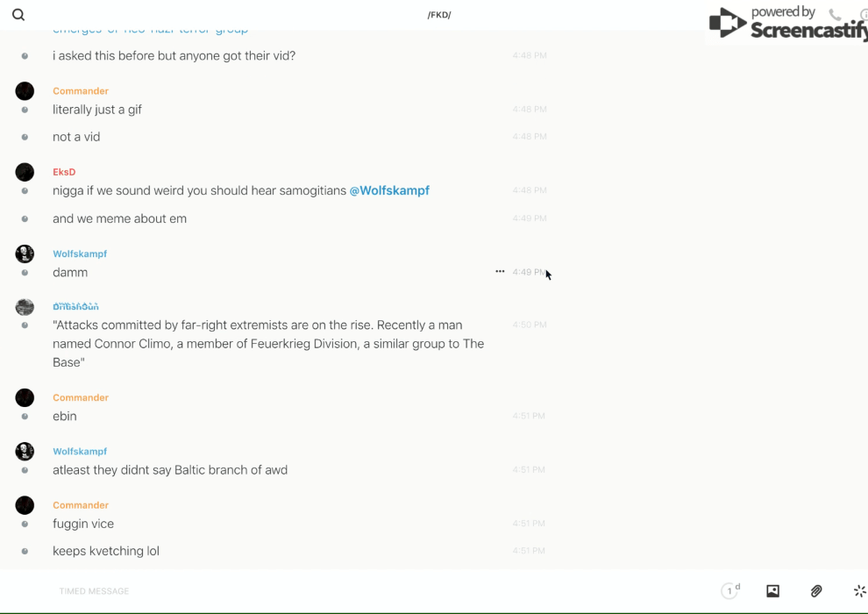
Task: Click Commander's avatar above "literally just a gif"
Action: coord(25,91)
